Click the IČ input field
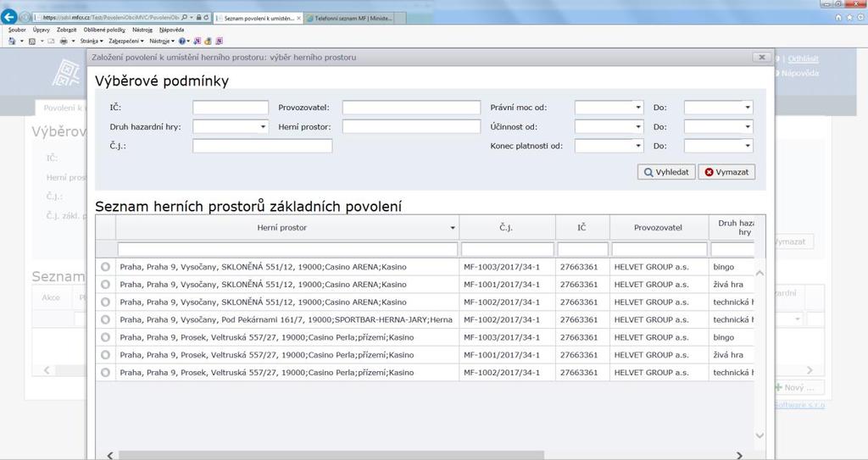 231,108
